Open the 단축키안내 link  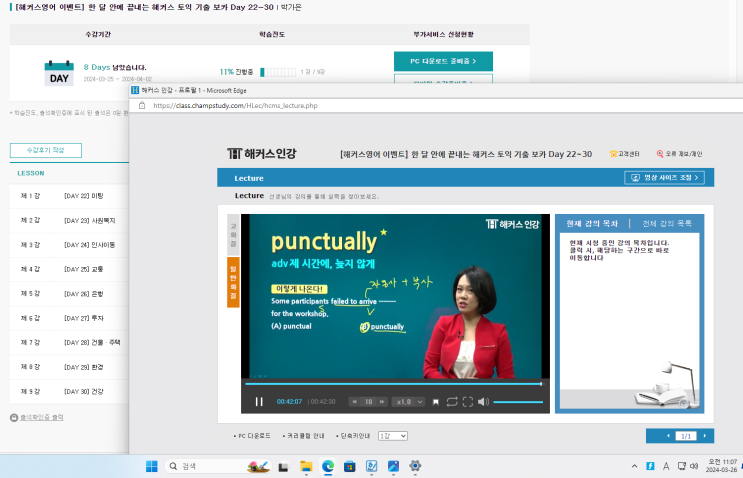point(355,436)
